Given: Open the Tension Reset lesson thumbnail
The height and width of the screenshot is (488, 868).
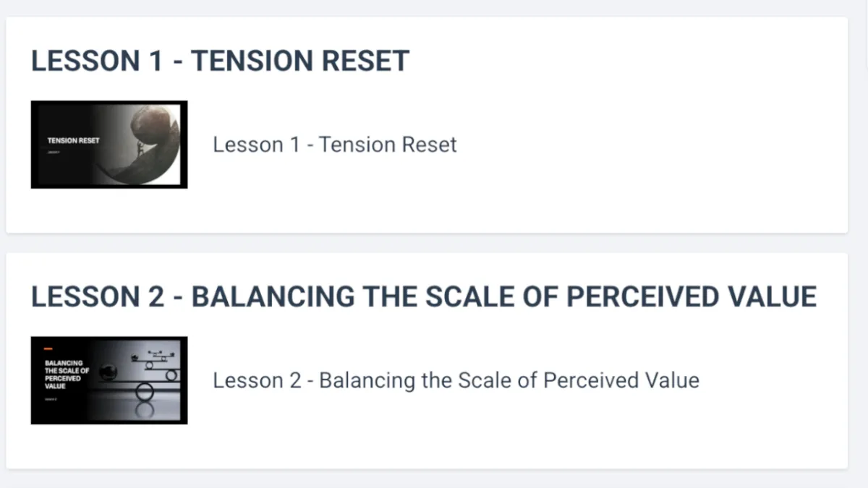Looking at the screenshot, I should coord(109,145).
